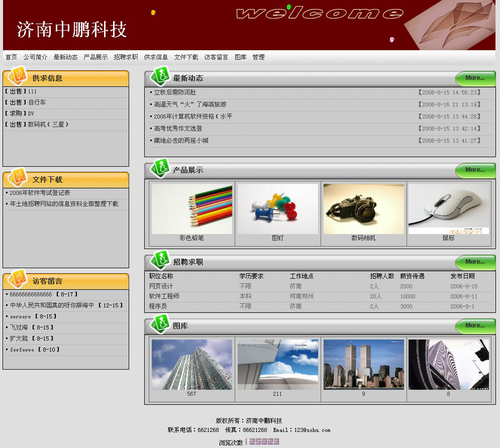View the 数码相机 product thumbnail
Viewport: 500px width, 448px height.
(x=363, y=209)
